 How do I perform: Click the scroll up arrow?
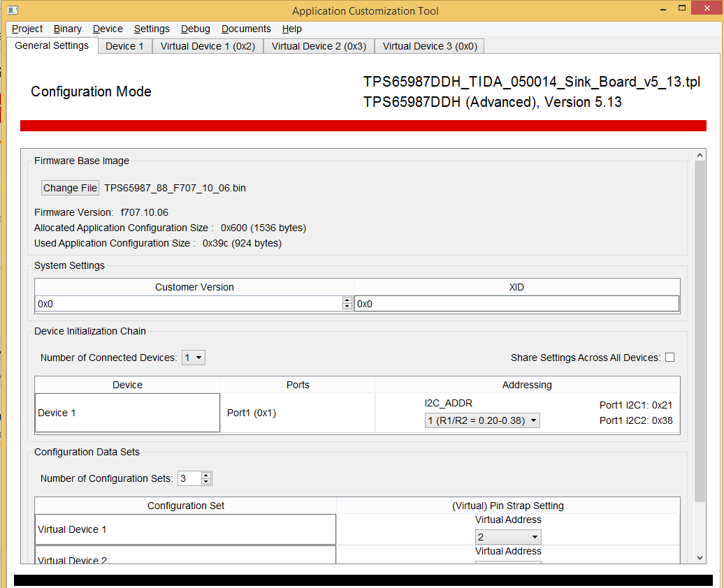(x=700, y=155)
